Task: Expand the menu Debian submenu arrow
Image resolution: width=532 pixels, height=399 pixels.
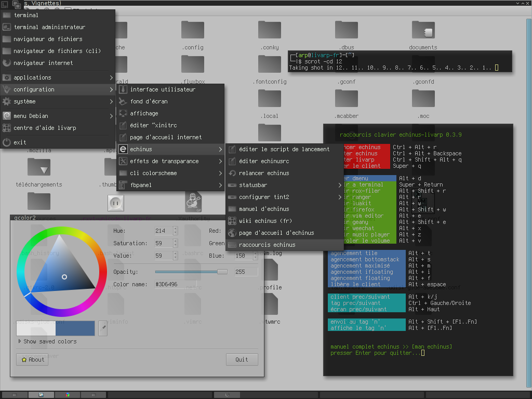Action: coord(111,116)
